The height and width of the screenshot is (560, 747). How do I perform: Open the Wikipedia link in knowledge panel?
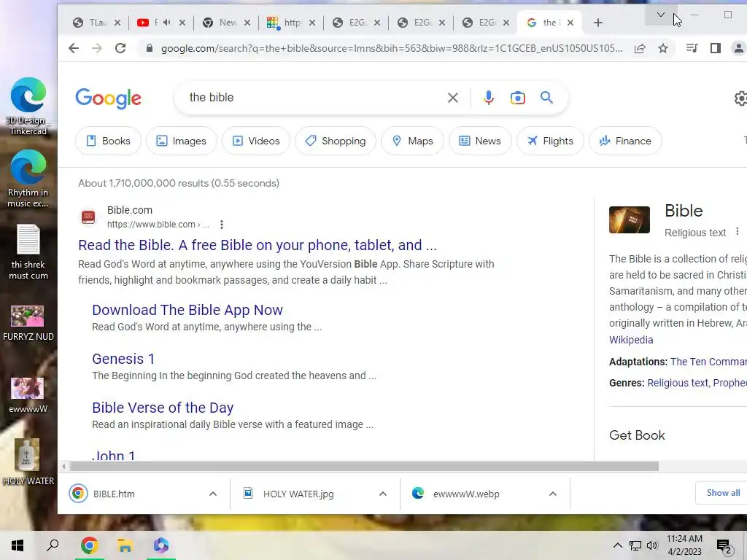point(631,340)
